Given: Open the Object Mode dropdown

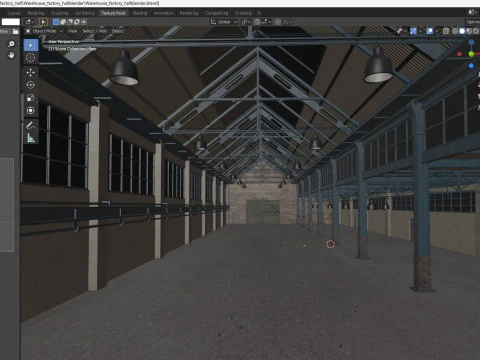Looking at the screenshot, I should click(x=44, y=31).
